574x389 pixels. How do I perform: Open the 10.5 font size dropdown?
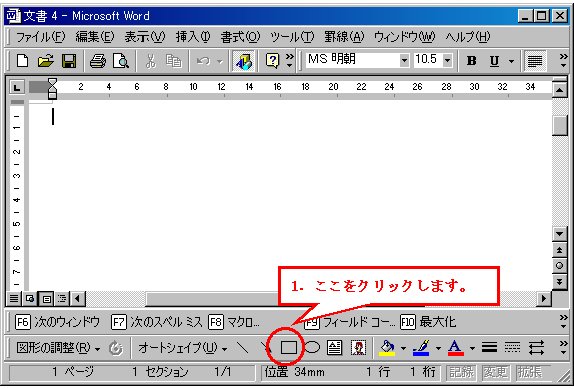(447, 60)
